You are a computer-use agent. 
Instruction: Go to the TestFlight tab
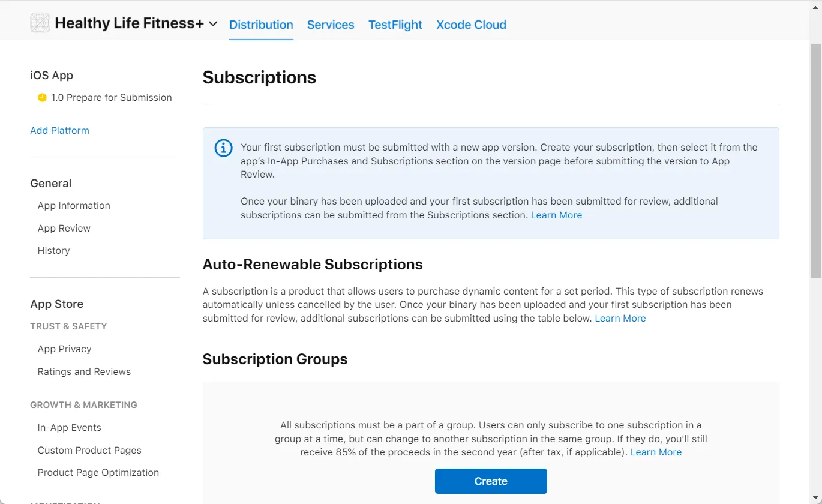(x=395, y=25)
